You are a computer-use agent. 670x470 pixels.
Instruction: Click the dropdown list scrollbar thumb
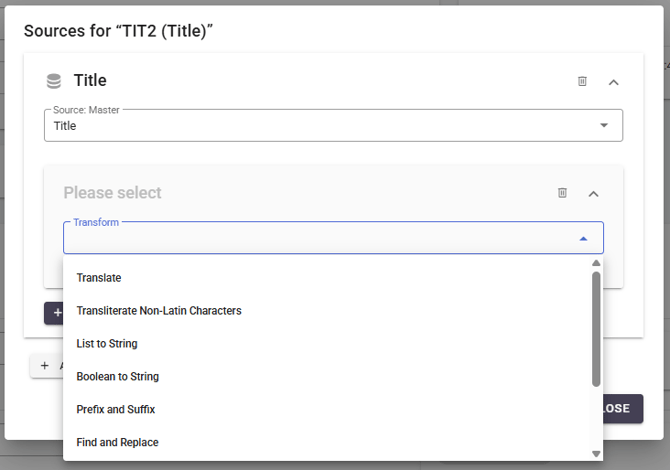pos(597,329)
